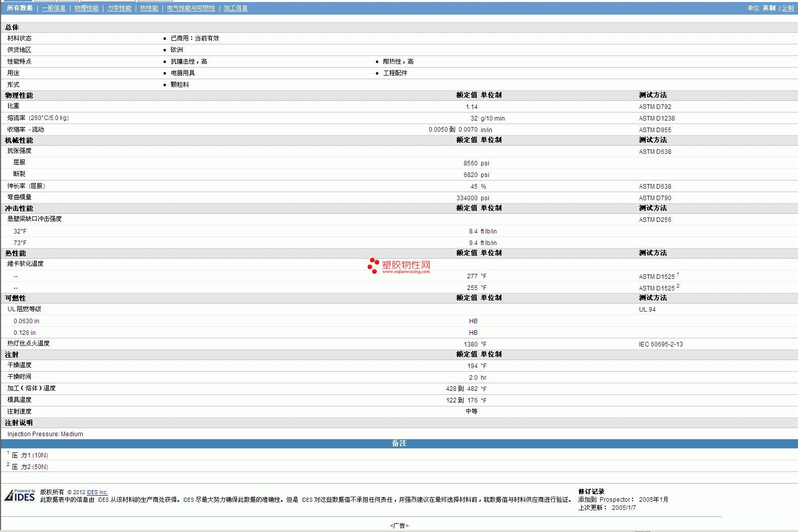Viewport: 798px width, 532px height.
Task: Click the <广告> advertisement placeholder
Action: tap(399, 525)
